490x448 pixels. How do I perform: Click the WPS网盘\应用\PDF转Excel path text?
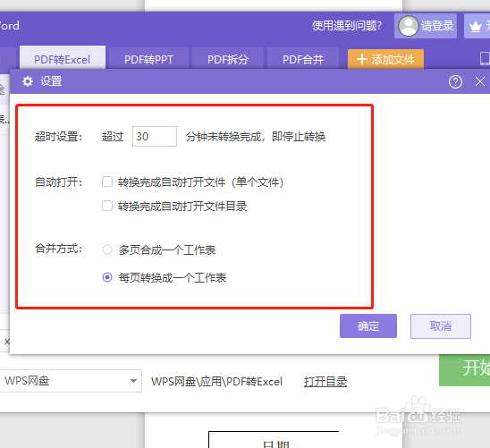pyautogui.click(x=216, y=382)
